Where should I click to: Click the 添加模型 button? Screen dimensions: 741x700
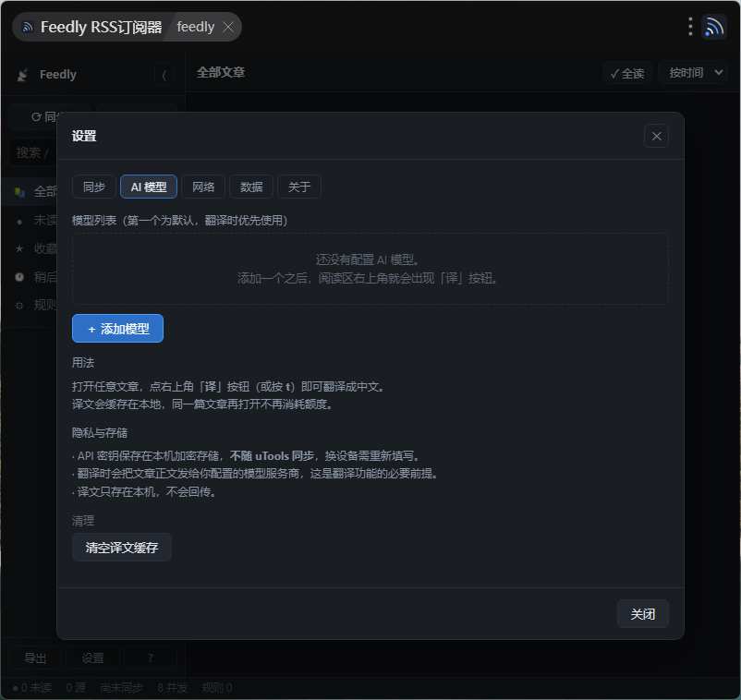117,328
